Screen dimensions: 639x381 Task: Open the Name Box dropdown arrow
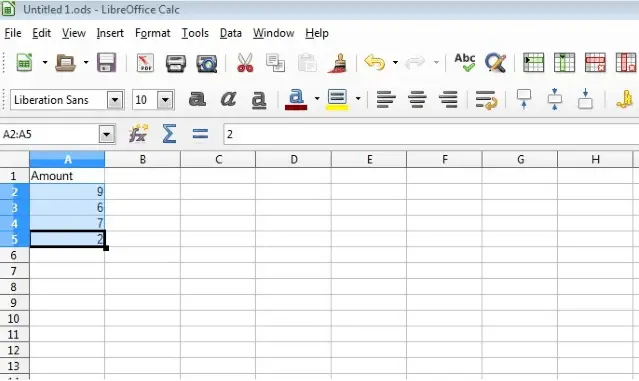coord(107,134)
